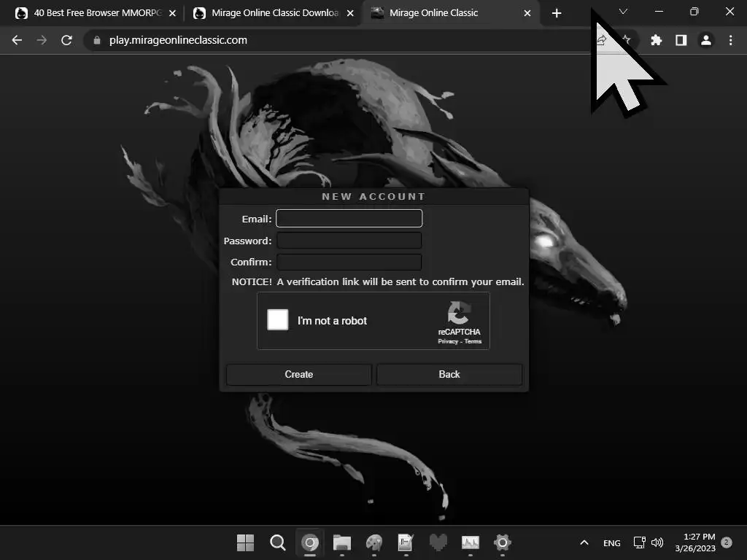Show hidden system tray icons
The height and width of the screenshot is (560, 747).
584,542
